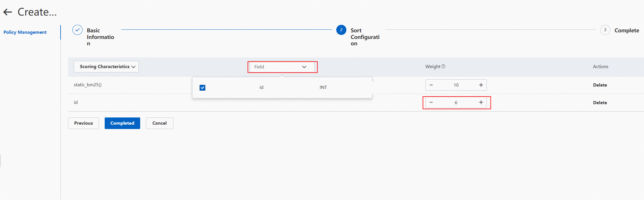The width and height of the screenshot is (644, 200).
Task: Click the Previous button
Action: point(83,123)
